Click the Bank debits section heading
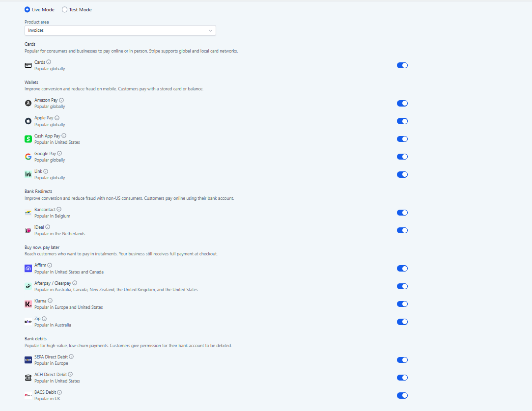The height and width of the screenshot is (411, 532). [x=35, y=339]
